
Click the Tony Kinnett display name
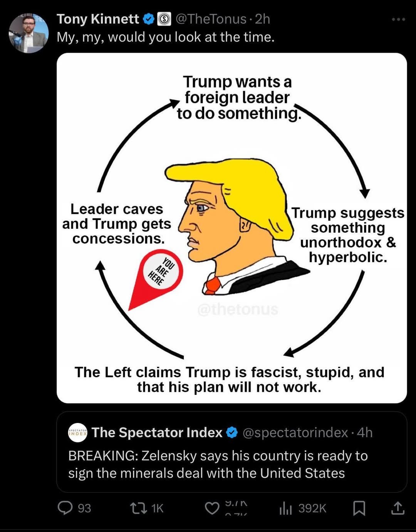[98, 19]
